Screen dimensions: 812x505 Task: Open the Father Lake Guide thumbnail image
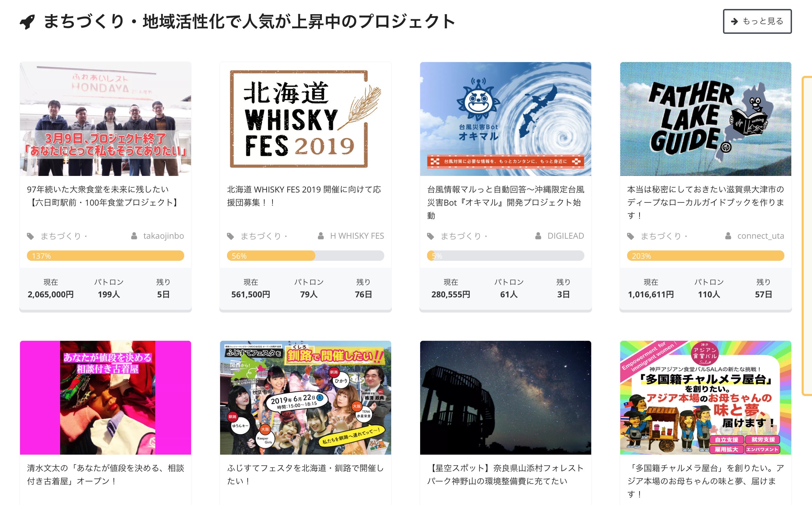[705, 119]
